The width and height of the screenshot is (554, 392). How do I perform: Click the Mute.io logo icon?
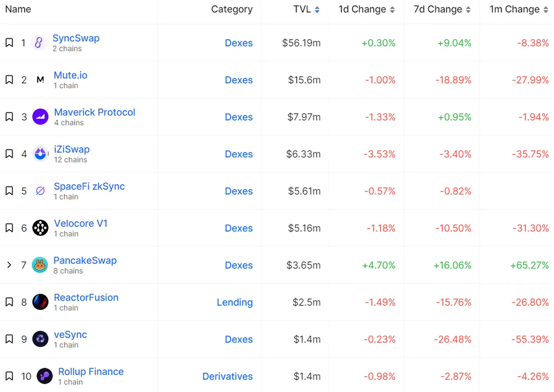(40, 80)
